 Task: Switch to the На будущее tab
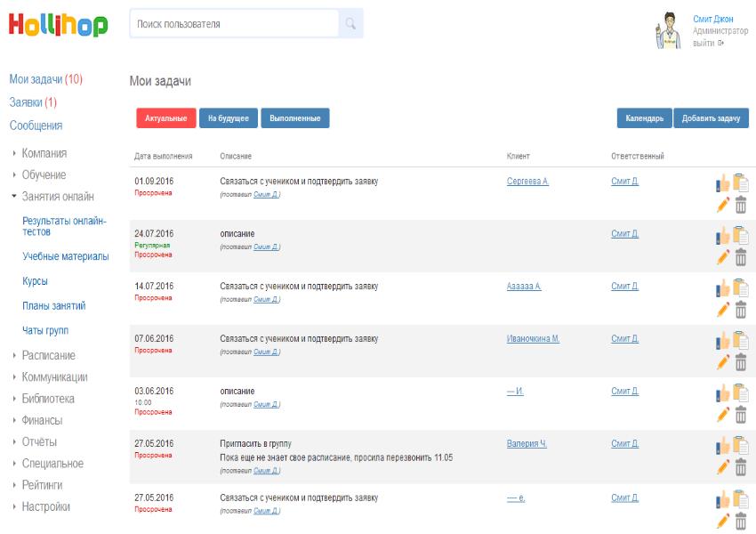[x=229, y=118]
